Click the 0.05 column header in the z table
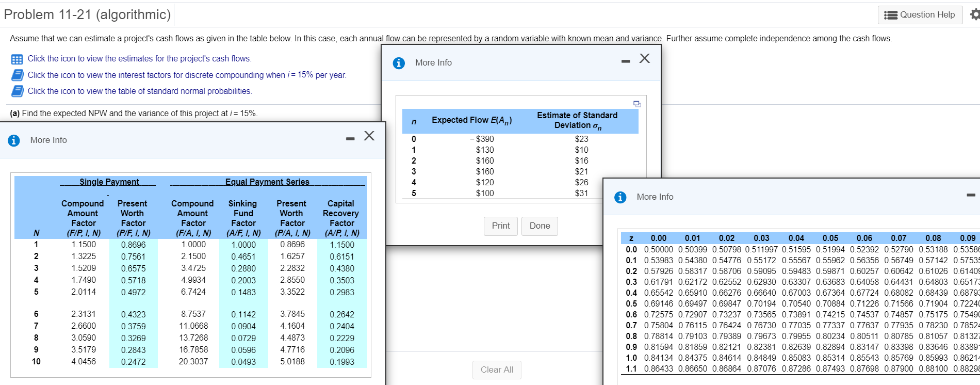Viewport: 980px width, 385px height. click(x=830, y=238)
